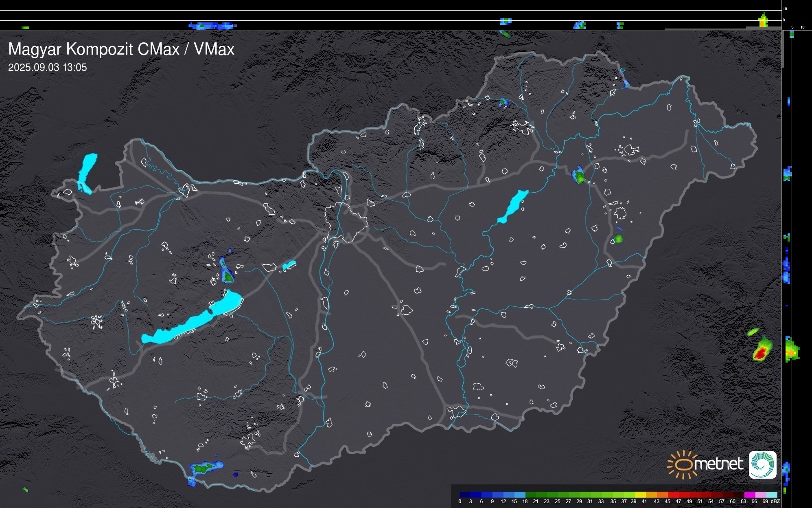Click the orange-yellow echo in top VMax panel
This screenshot has width=812, height=508.
pos(763,22)
